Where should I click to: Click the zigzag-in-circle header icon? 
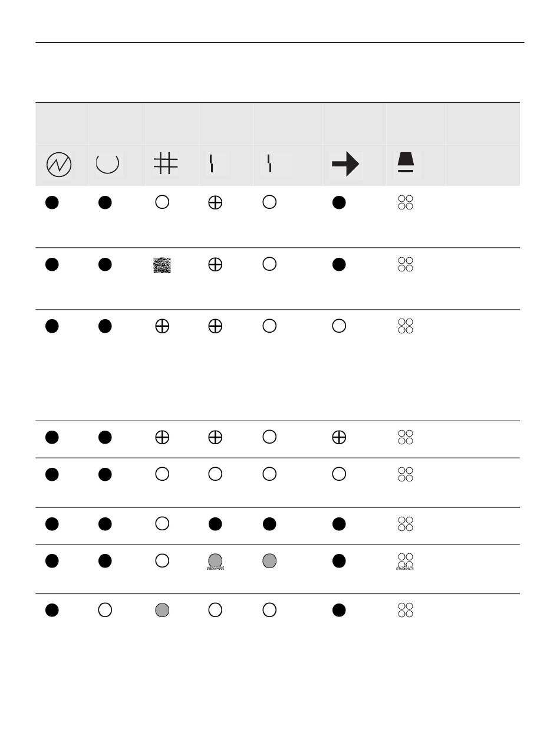coord(59,165)
